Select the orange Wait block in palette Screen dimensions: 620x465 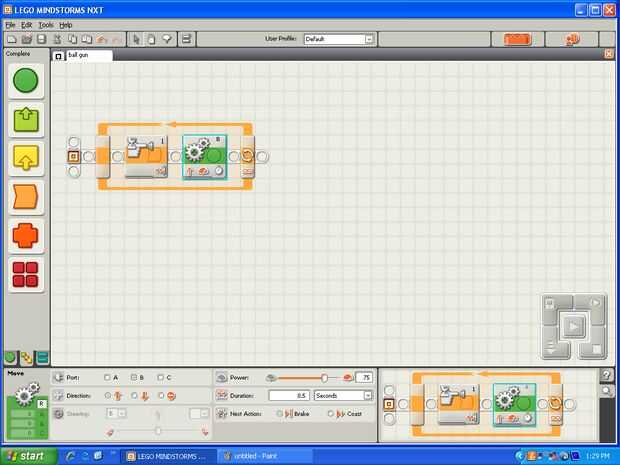[x=26, y=197]
